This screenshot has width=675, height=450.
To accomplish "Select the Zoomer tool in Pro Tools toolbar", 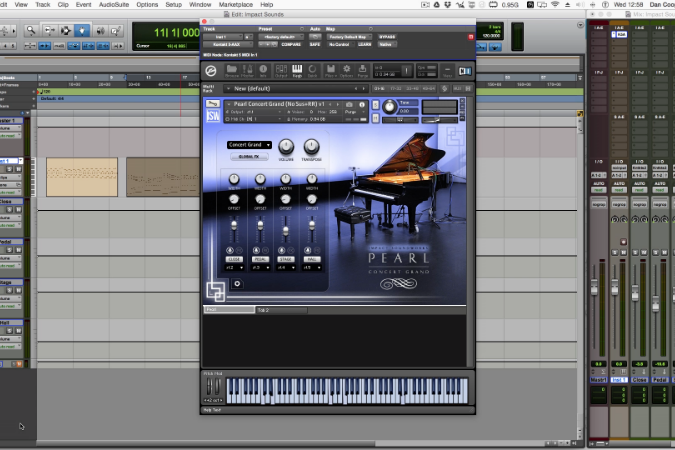I will click(x=31, y=30).
